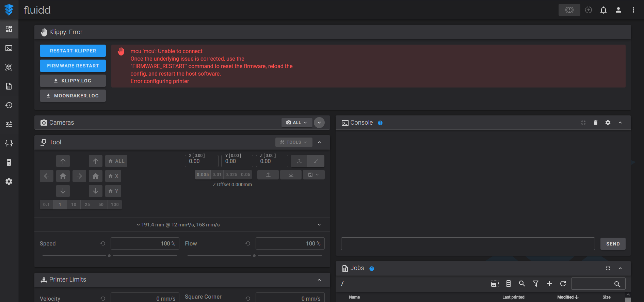Download the KLIPPY.LOG file

(73, 81)
